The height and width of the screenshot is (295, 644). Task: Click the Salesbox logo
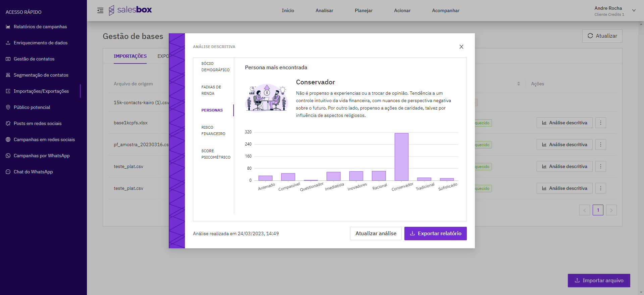pyautogui.click(x=130, y=10)
